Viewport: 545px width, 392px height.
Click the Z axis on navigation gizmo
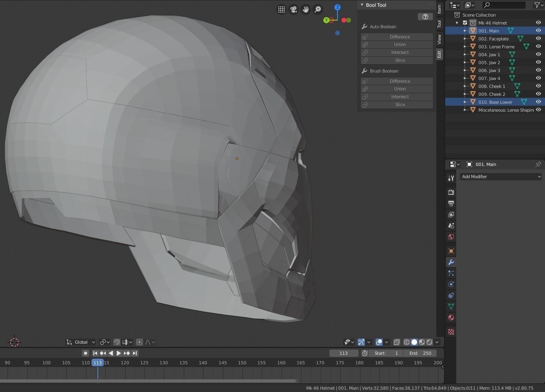(337, 7)
